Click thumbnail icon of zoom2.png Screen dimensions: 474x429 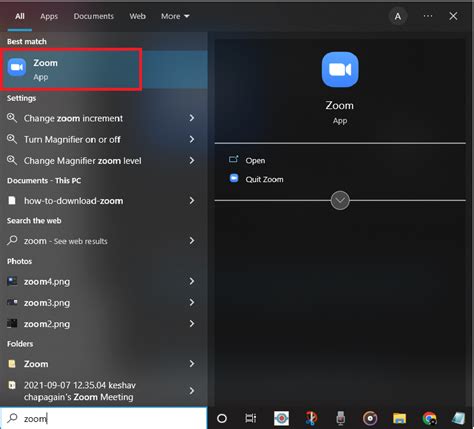click(12, 323)
